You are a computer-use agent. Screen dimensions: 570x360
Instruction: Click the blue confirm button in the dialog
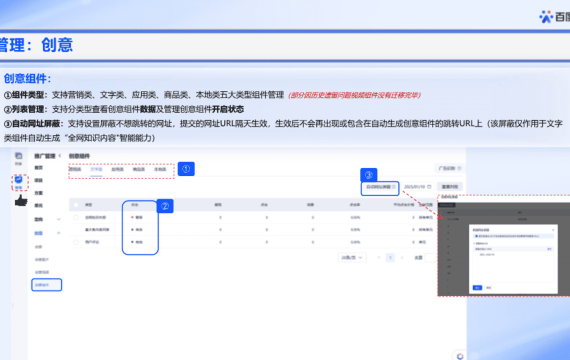(x=477, y=288)
